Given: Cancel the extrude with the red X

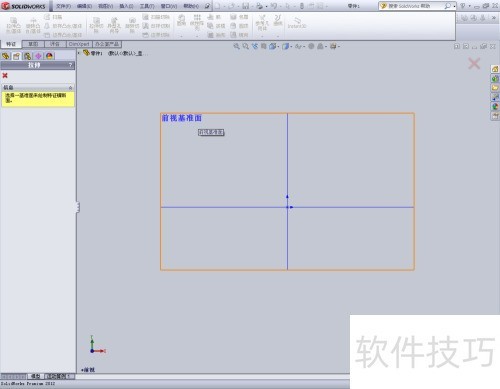Looking at the screenshot, I should [x=5, y=76].
